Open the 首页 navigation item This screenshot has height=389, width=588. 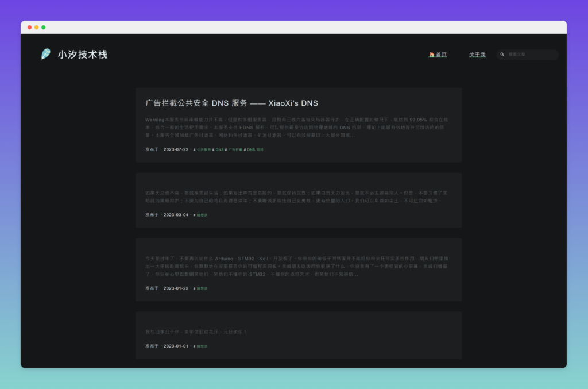pos(440,55)
